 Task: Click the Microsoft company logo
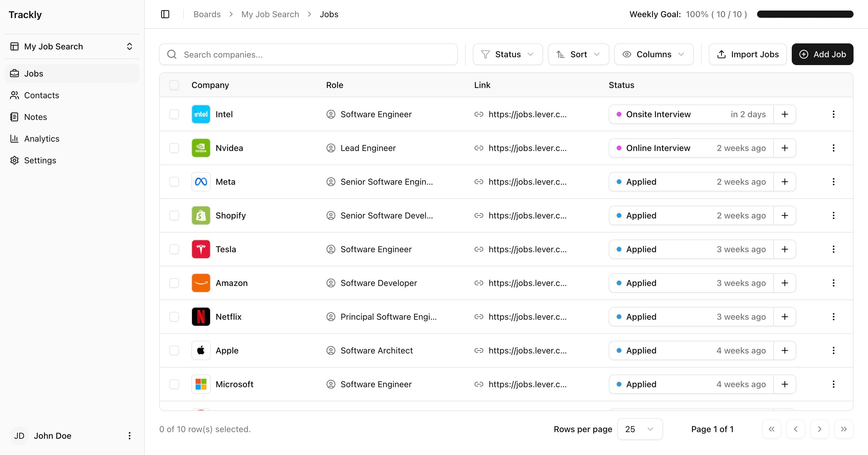[x=201, y=384]
